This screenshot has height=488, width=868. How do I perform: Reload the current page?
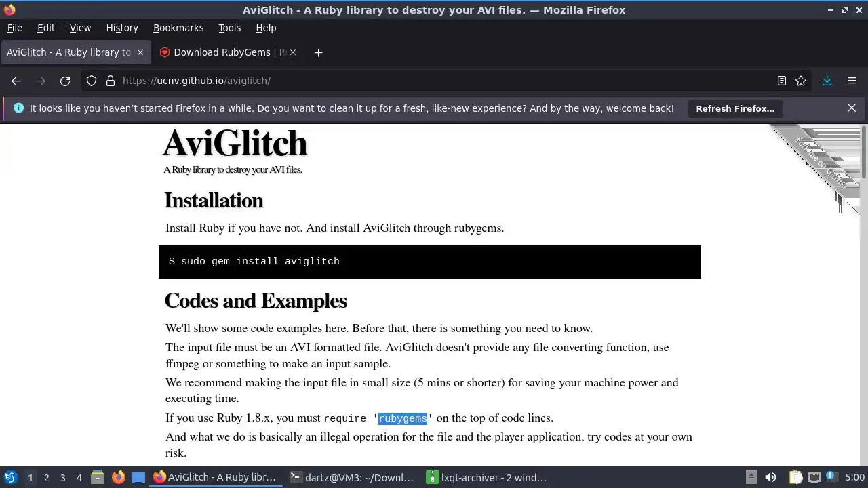65,81
